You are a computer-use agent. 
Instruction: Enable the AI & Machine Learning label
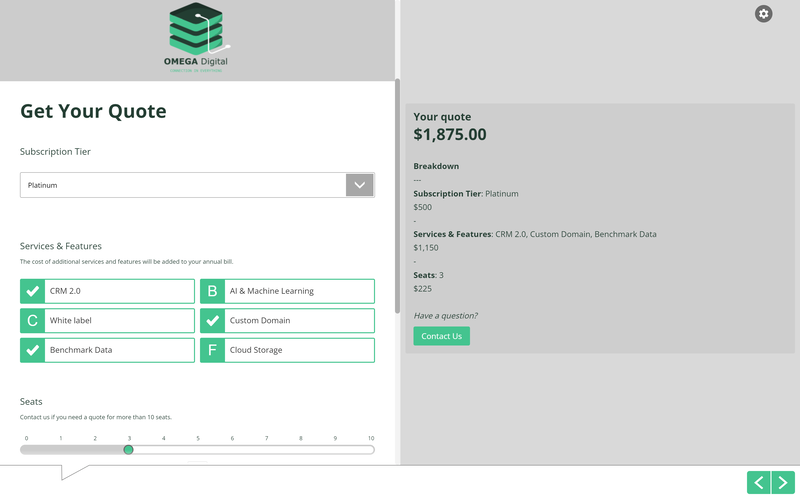pyautogui.click(x=271, y=291)
